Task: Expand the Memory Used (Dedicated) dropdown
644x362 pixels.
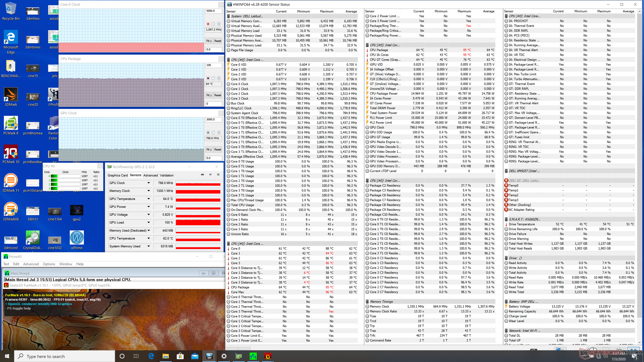Action: 149,231
